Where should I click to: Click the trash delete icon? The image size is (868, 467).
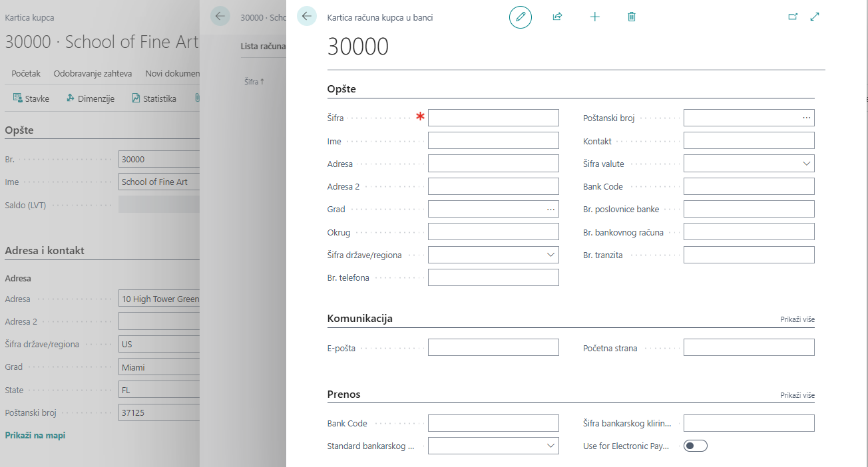(x=632, y=17)
